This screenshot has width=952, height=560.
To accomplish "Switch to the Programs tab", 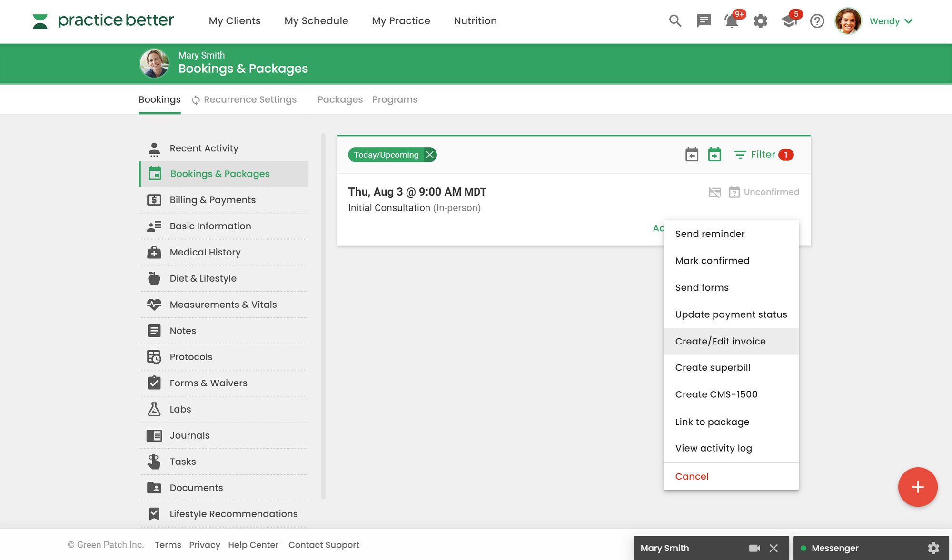I will [395, 99].
